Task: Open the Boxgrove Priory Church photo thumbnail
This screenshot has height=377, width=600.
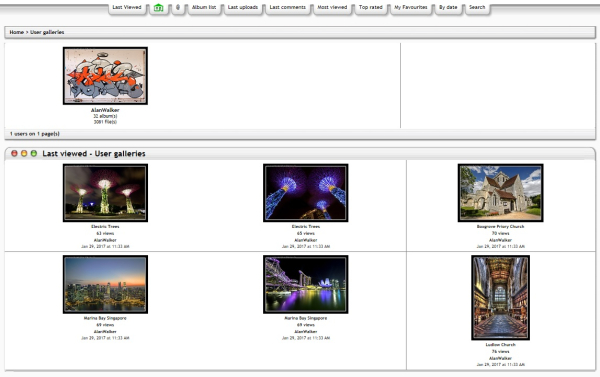Action: [x=501, y=193]
